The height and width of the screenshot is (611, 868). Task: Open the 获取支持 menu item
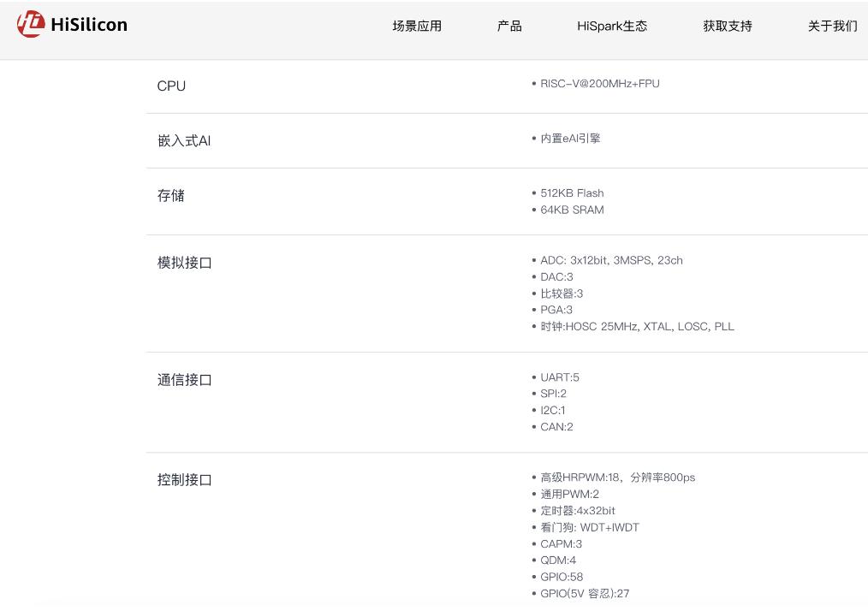(728, 26)
